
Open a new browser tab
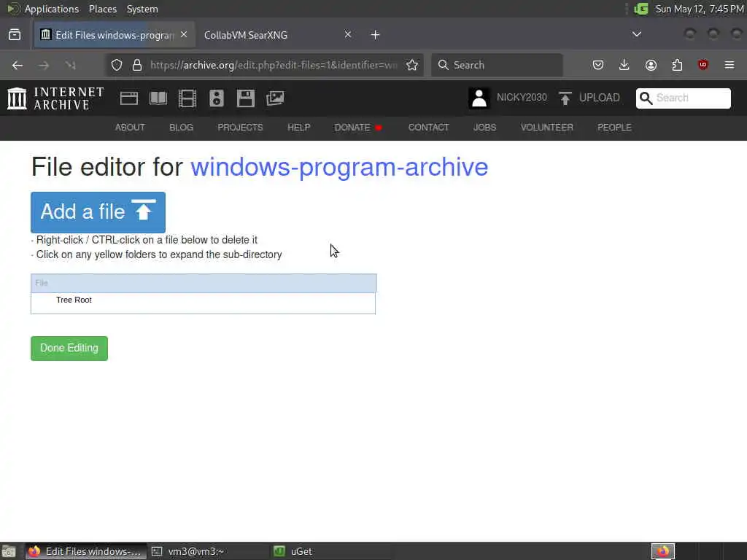click(x=376, y=35)
